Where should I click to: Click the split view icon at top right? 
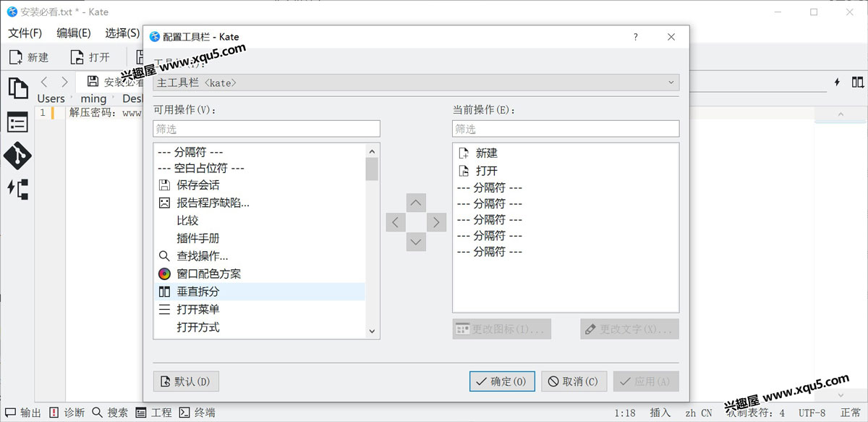click(x=858, y=82)
